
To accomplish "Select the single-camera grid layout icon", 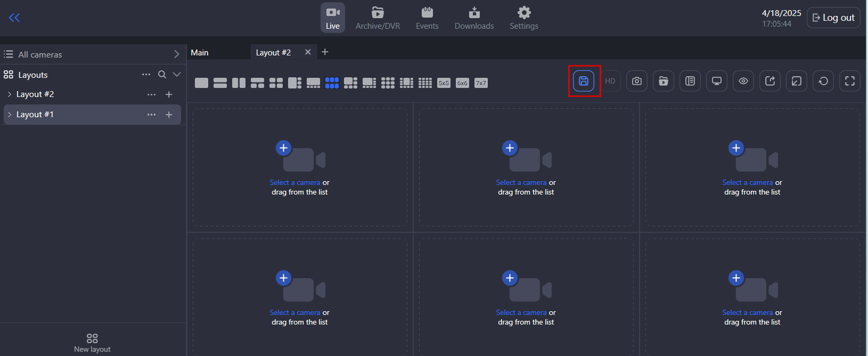I will pyautogui.click(x=201, y=83).
